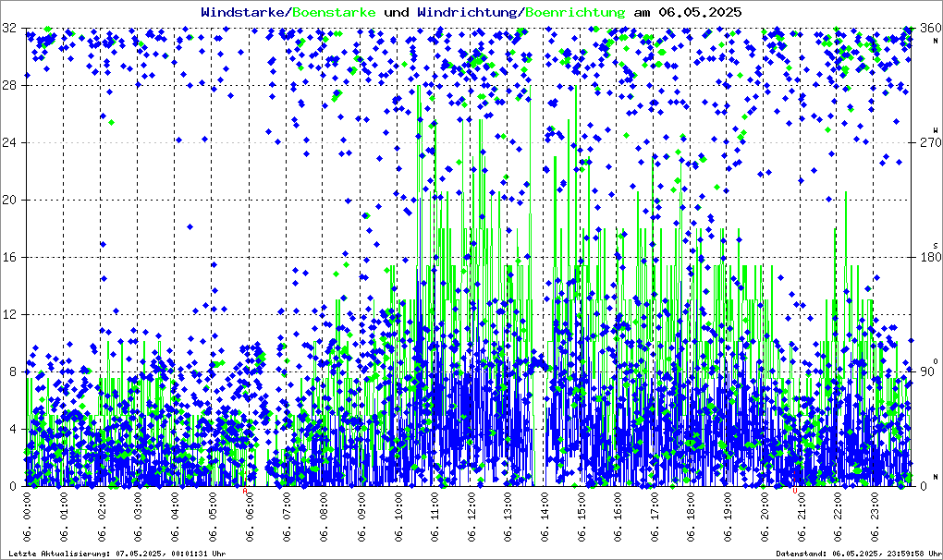This screenshot has width=943, height=560.
Task: Click the 'Letzte Aktualisierung' footer text
Action: 60,554
